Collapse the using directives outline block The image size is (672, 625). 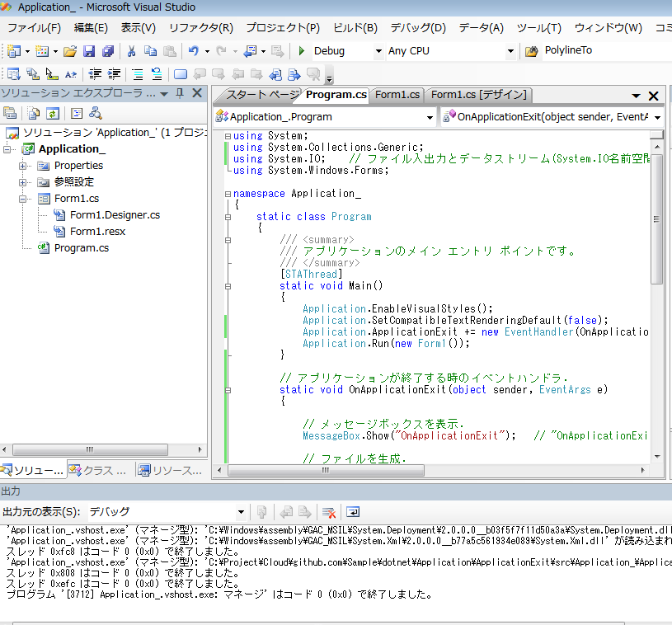(228, 136)
